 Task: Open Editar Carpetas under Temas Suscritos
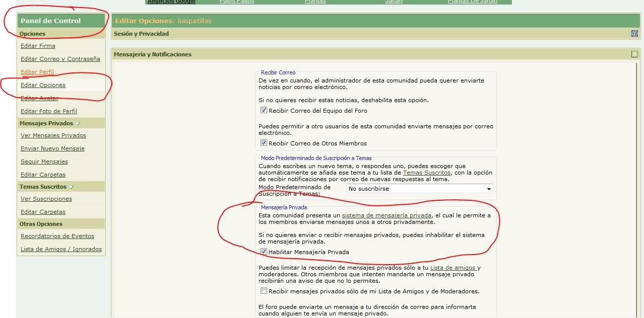(43, 212)
